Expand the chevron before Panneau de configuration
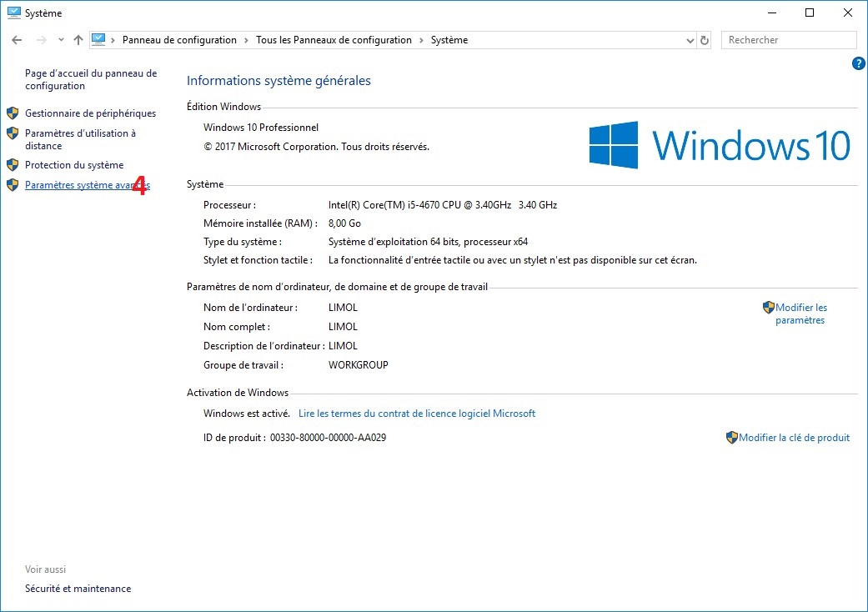The width and height of the screenshot is (868, 612). 113,40
